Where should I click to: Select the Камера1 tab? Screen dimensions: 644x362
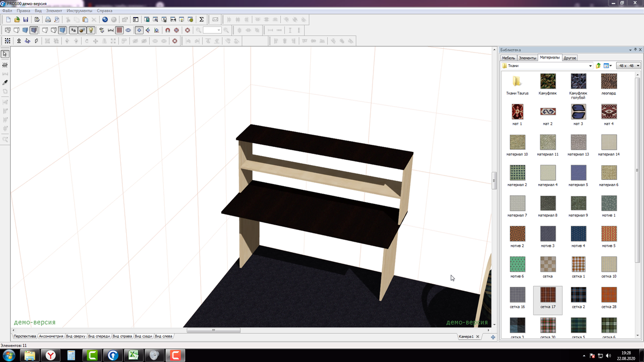pyautogui.click(x=466, y=336)
